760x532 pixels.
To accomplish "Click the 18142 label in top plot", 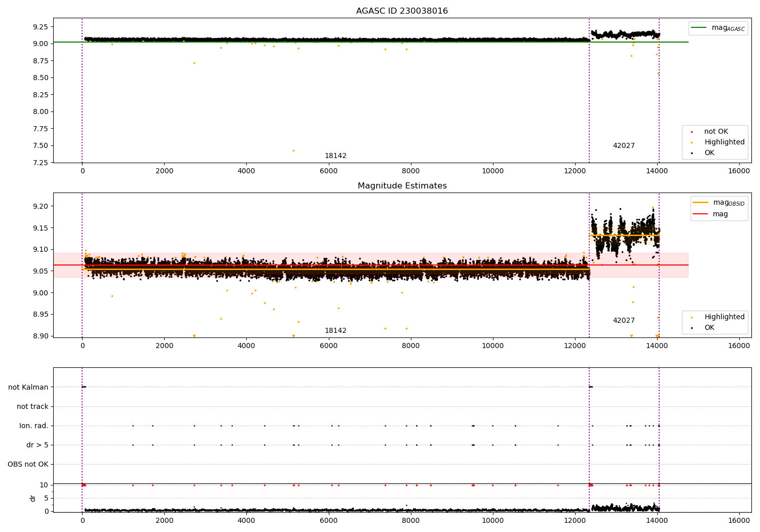I will (x=335, y=156).
